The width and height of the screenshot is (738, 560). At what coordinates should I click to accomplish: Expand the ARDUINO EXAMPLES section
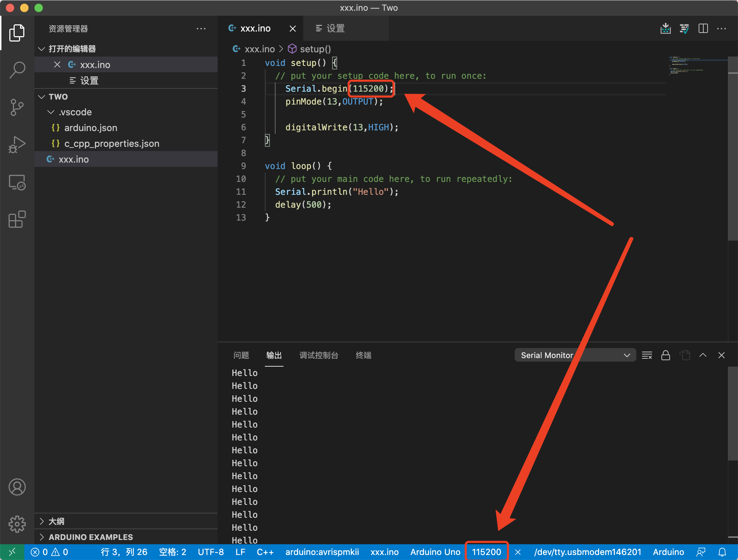(x=91, y=537)
